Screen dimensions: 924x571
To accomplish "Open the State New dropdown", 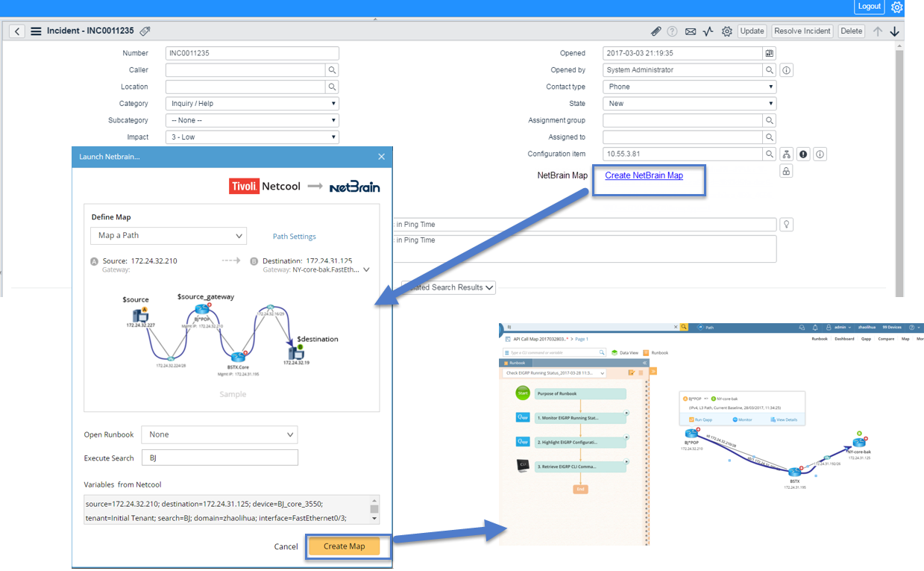I will click(690, 104).
